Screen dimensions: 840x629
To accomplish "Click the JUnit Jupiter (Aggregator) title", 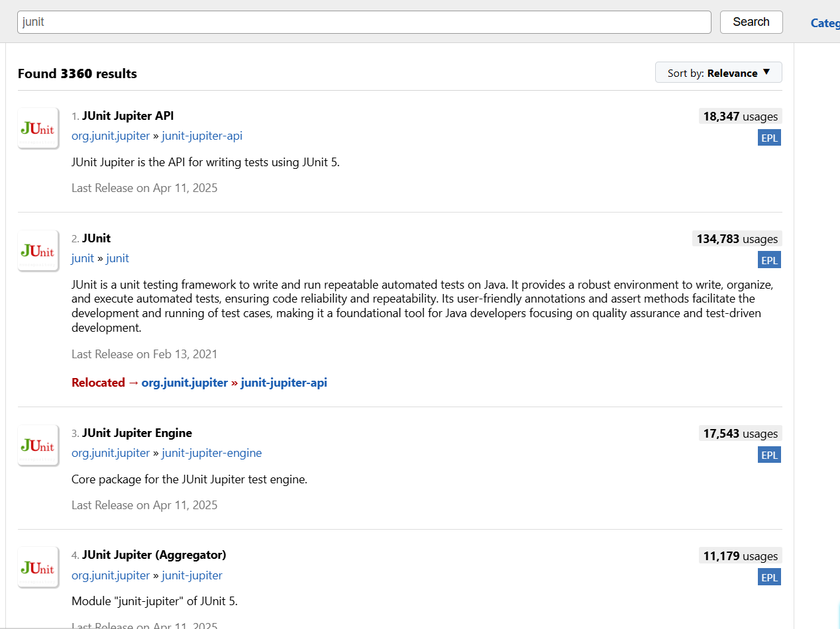I will coord(154,555).
